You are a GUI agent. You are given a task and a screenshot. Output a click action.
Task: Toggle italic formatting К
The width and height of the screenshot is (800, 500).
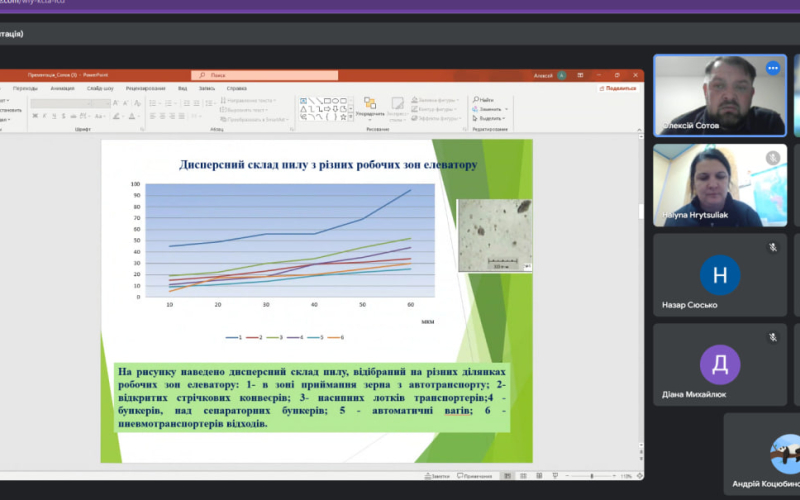click(44, 116)
